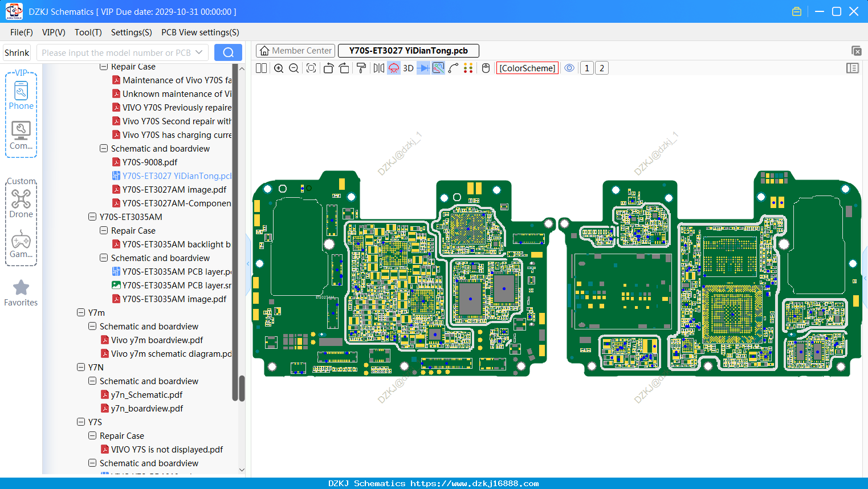The height and width of the screenshot is (489, 868).
Task: Collapse the Y7m tree node
Action: coord(81,312)
